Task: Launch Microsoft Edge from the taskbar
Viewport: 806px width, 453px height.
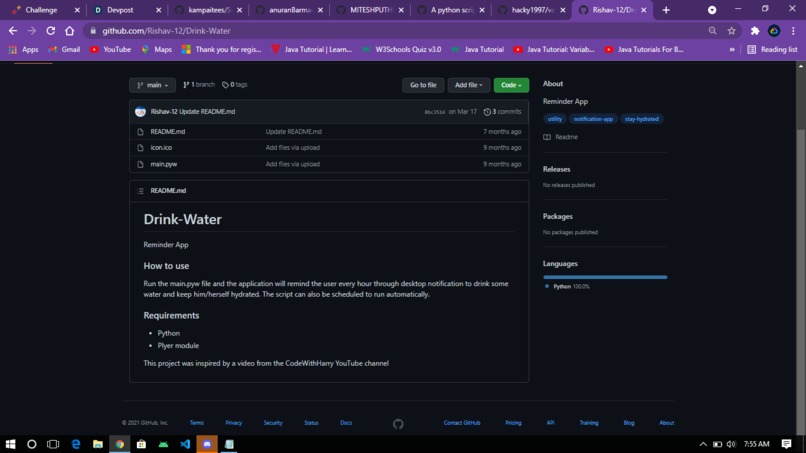Action: [76, 444]
